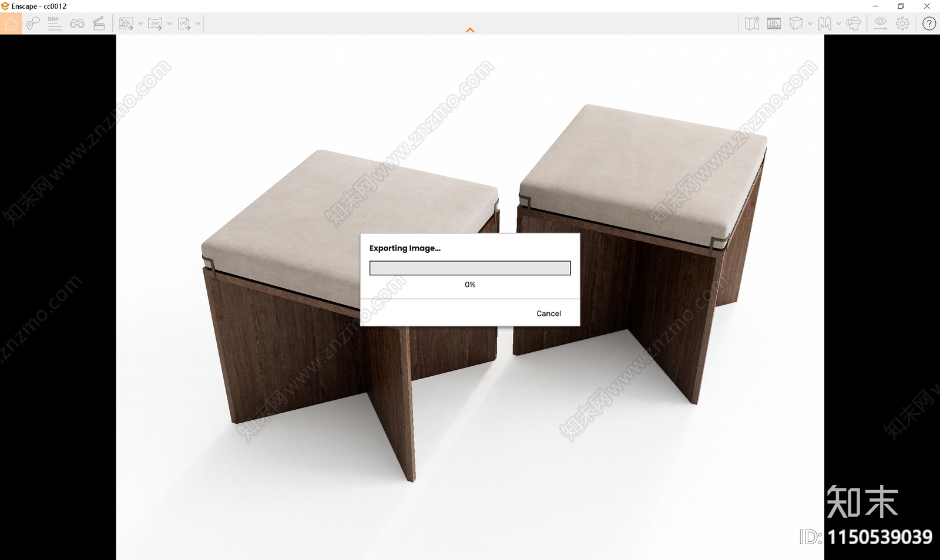Click the 0% progress text

pos(470,285)
